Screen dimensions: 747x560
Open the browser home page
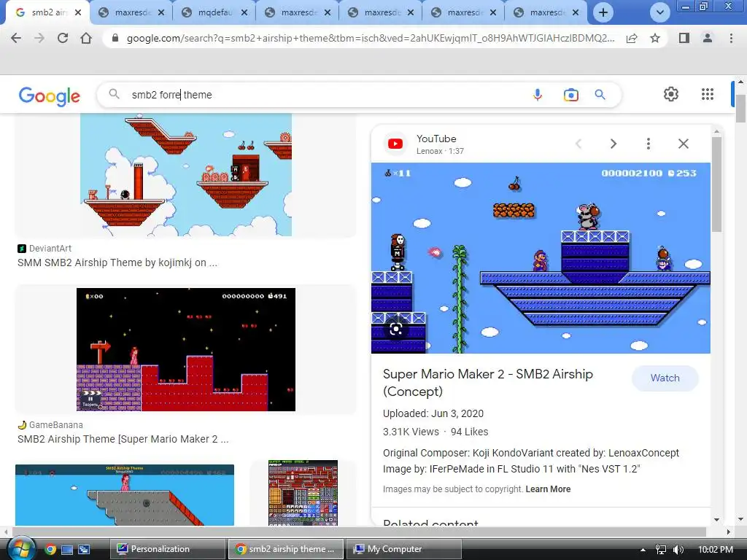point(86,38)
